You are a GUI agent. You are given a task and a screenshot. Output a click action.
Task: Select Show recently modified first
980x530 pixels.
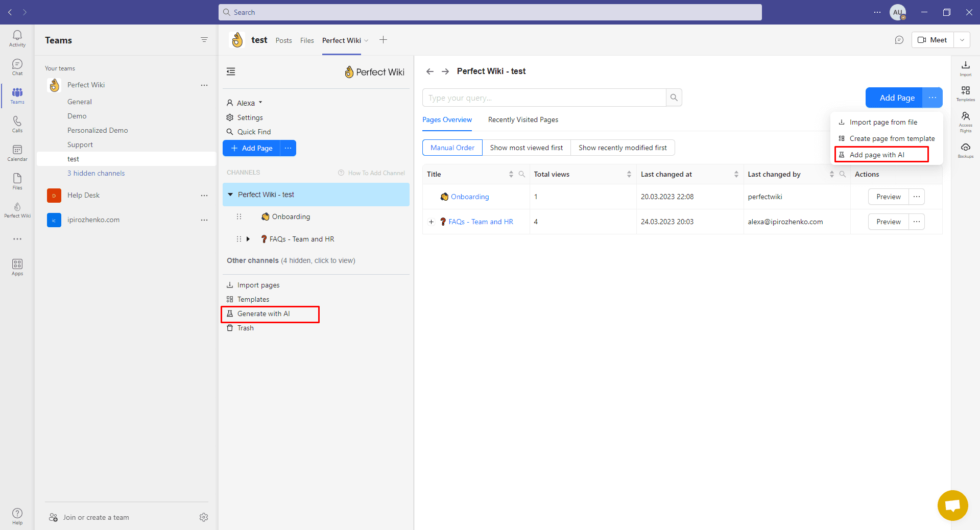click(623, 148)
